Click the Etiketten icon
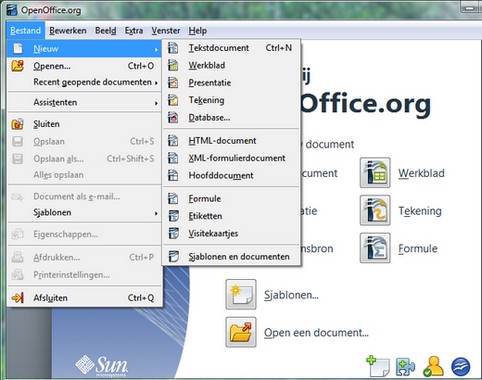 [x=173, y=216]
